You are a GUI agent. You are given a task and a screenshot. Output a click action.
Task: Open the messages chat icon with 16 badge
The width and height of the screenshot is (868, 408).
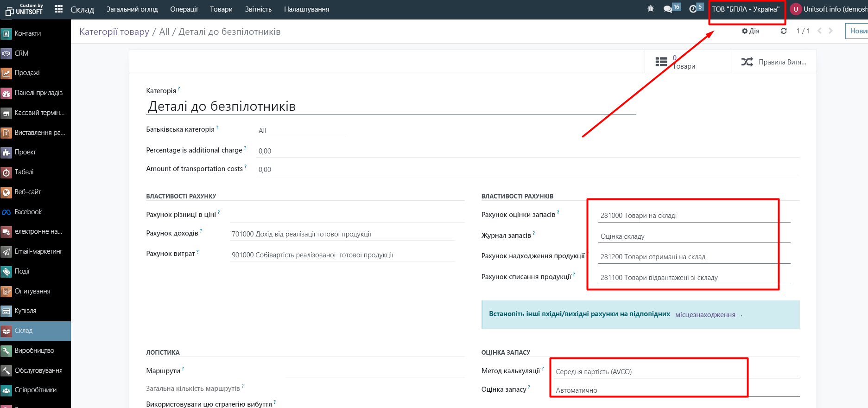point(668,9)
